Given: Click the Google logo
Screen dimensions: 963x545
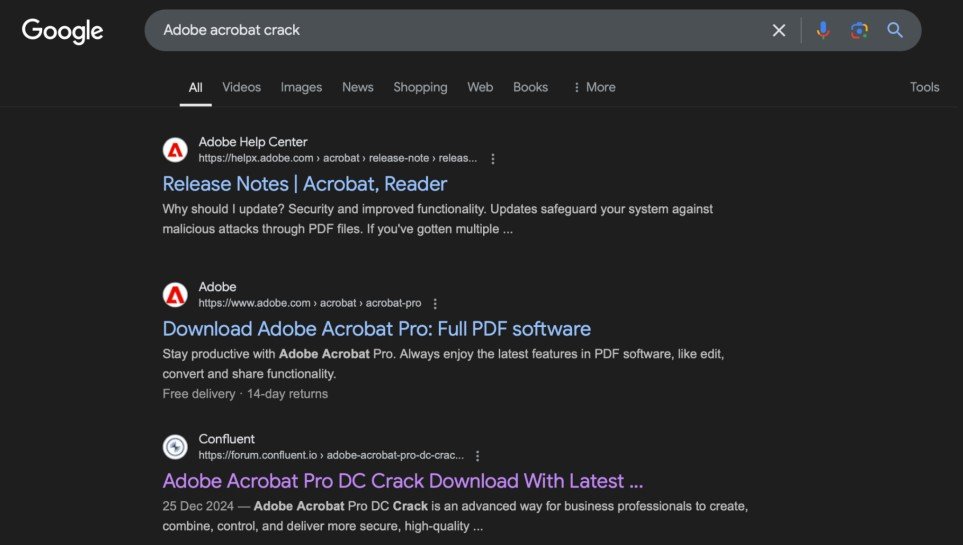Looking at the screenshot, I should 62,31.
